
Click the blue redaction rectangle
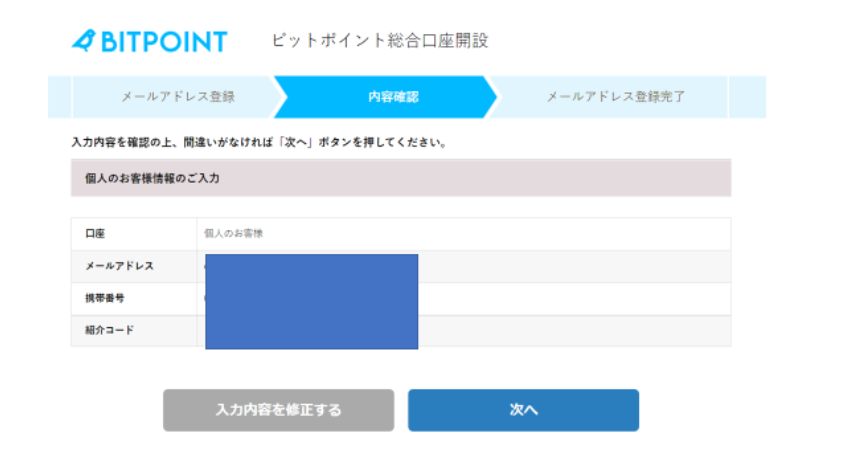point(312,301)
